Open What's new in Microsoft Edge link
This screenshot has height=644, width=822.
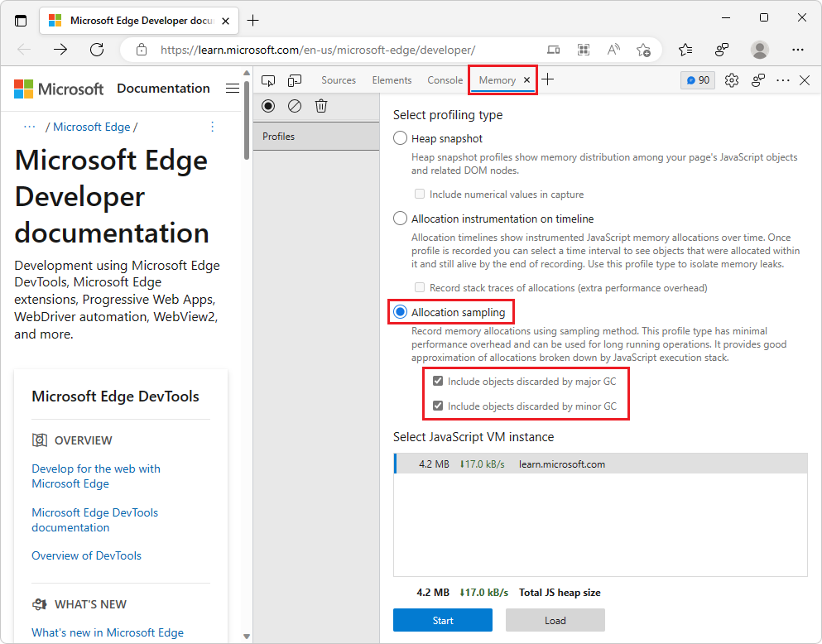coord(108,632)
